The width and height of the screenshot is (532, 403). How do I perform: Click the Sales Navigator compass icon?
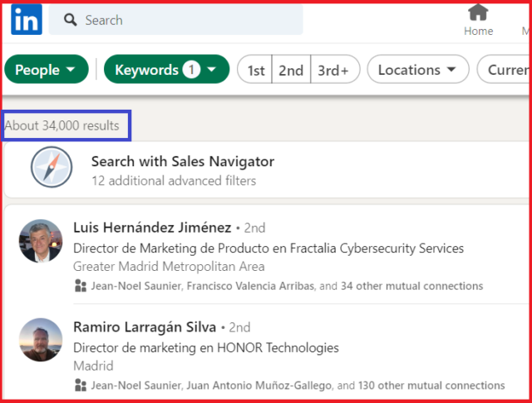(52, 167)
